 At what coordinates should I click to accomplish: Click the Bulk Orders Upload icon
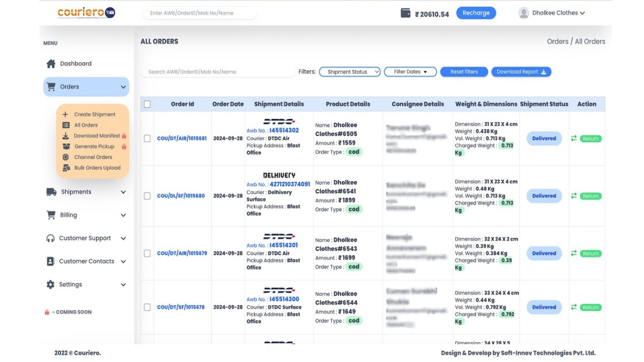tap(65, 168)
